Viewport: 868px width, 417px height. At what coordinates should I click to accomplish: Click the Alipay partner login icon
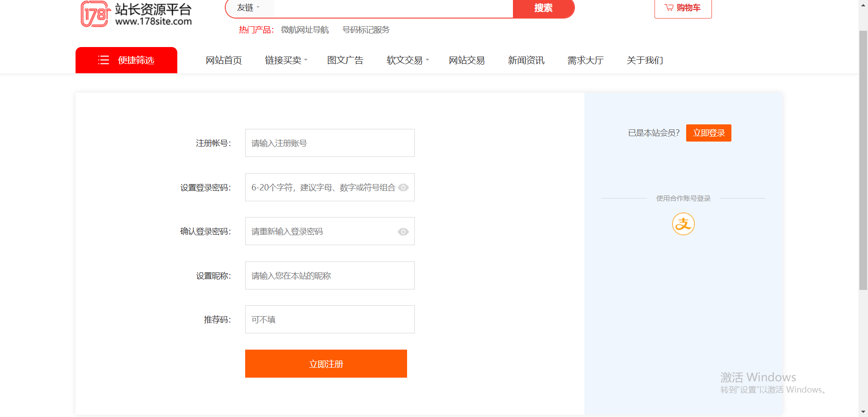click(683, 224)
